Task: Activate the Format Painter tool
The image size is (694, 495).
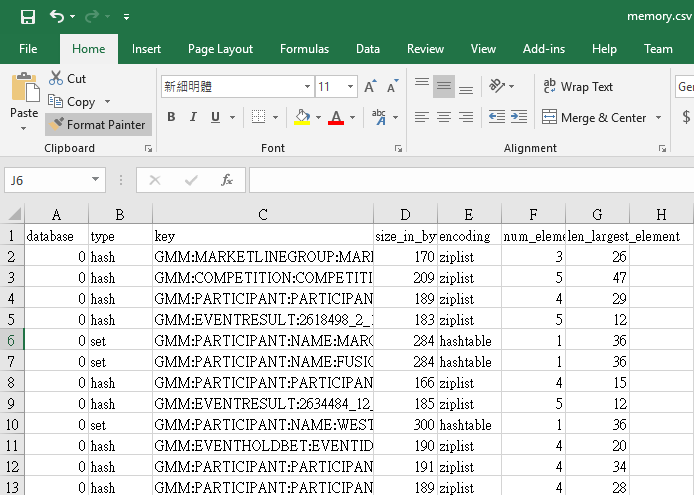Action: (98, 125)
